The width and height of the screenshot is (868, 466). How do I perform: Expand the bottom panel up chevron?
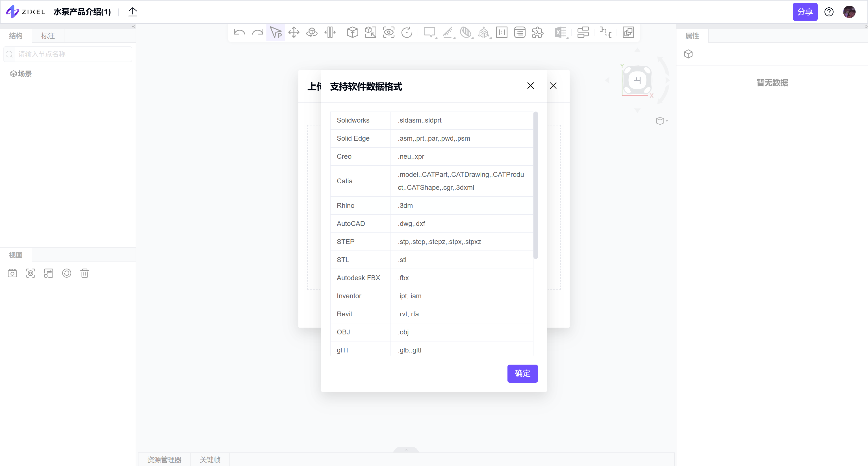click(x=406, y=450)
